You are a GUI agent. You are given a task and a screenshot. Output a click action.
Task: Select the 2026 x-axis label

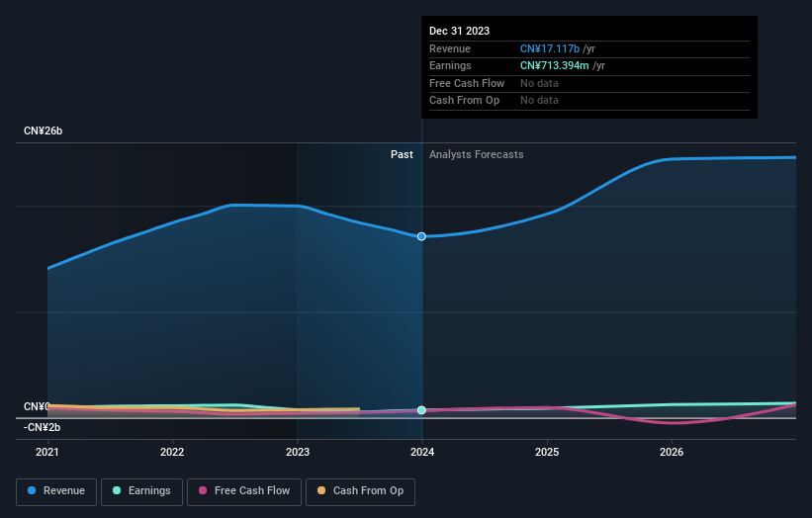tap(672, 453)
